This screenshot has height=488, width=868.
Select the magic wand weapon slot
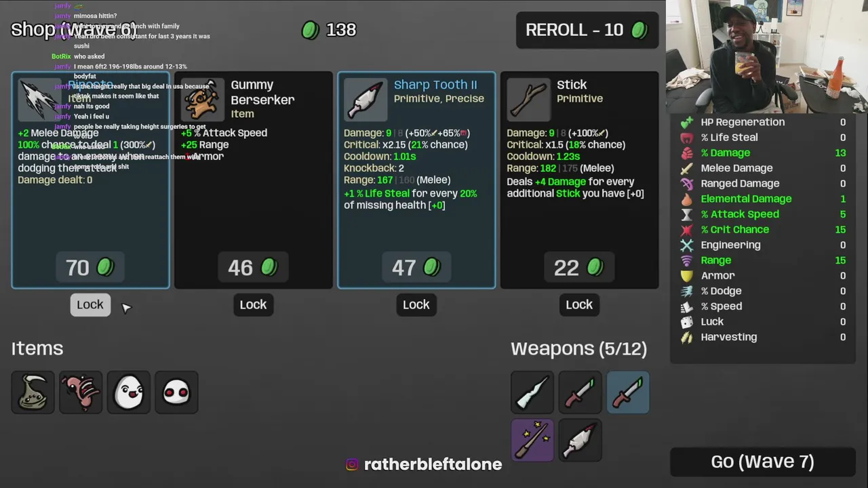[x=532, y=440]
